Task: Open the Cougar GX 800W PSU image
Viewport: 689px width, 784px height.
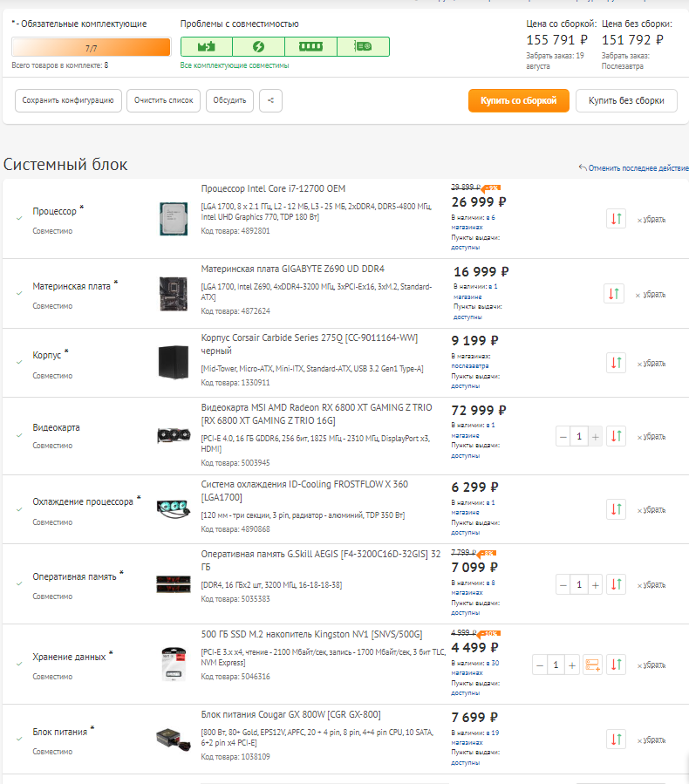Action: [x=174, y=739]
